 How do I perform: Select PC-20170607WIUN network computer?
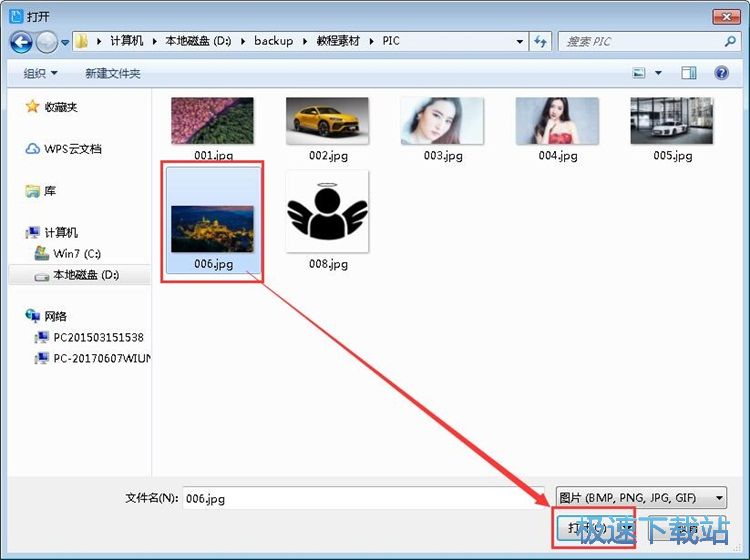[x=102, y=358]
